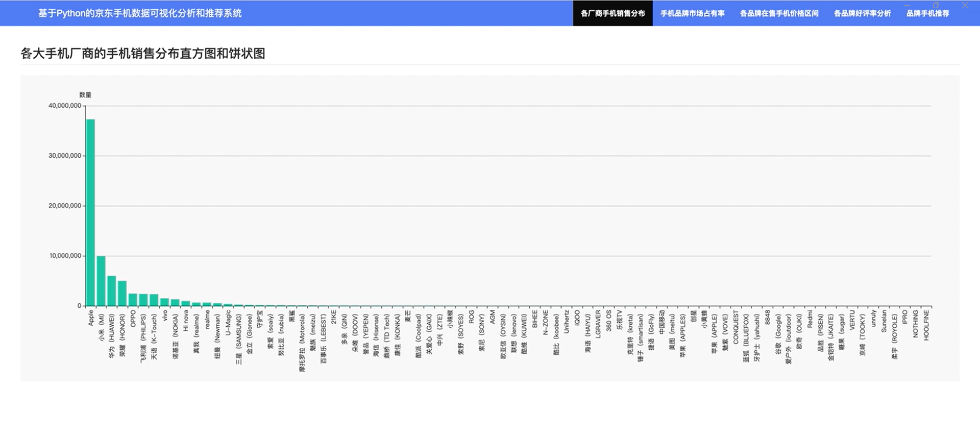The height and width of the screenshot is (435, 980).
Task: Click the Hi nova x-axis label
Action: point(186,321)
